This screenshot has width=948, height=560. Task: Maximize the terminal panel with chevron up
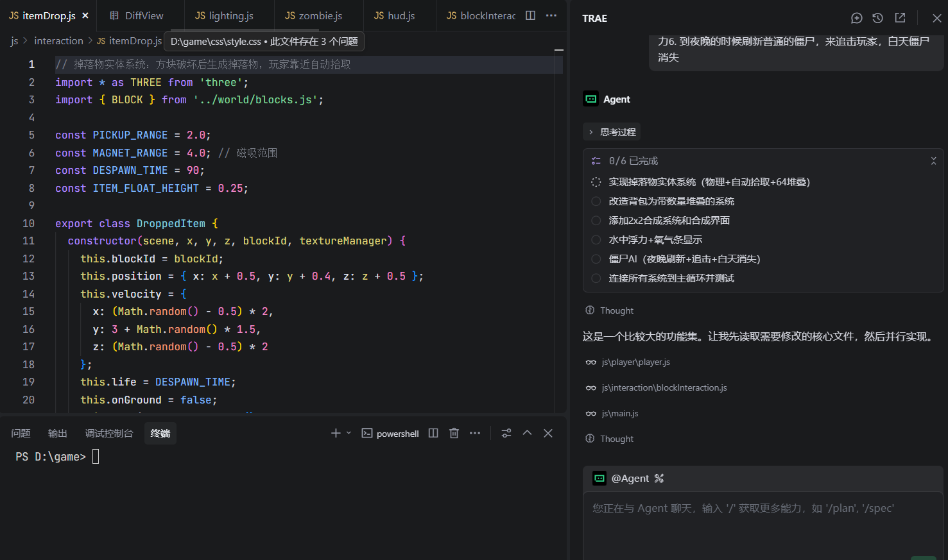click(527, 434)
